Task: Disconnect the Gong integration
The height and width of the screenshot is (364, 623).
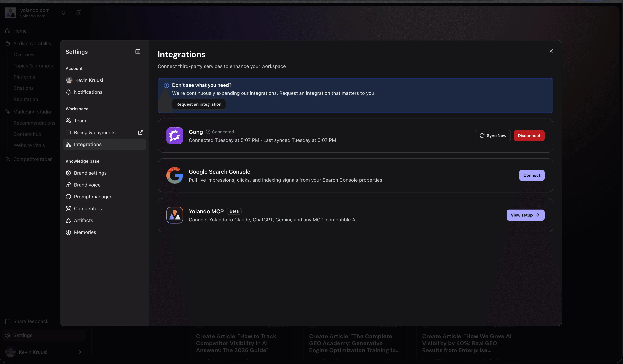Action: (529, 136)
